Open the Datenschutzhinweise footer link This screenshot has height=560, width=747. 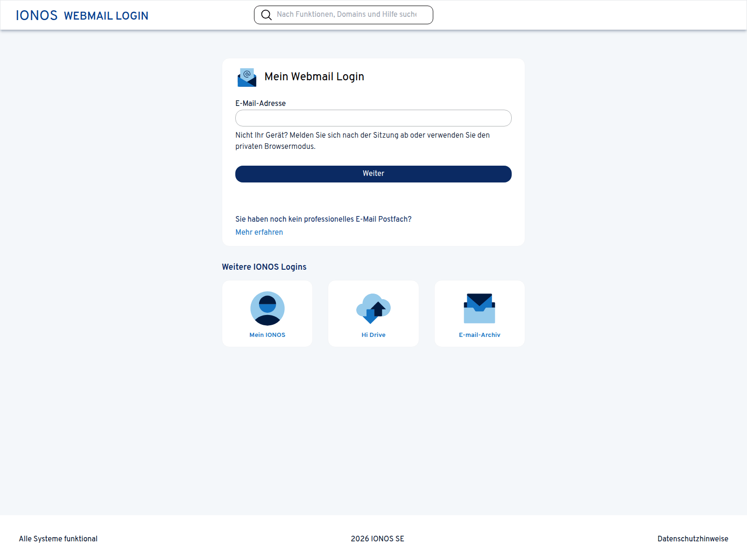(x=693, y=539)
